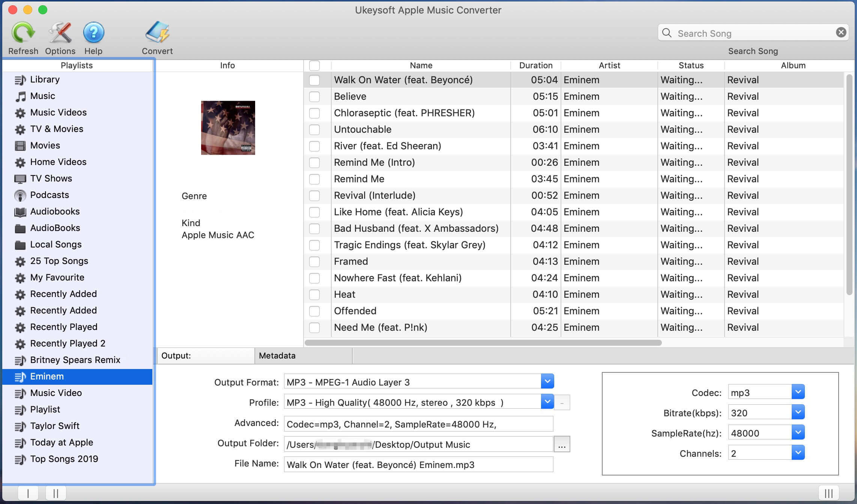Browse output folder with the ... button
Screen dimensions: 857x504
[x=562, y=444]
